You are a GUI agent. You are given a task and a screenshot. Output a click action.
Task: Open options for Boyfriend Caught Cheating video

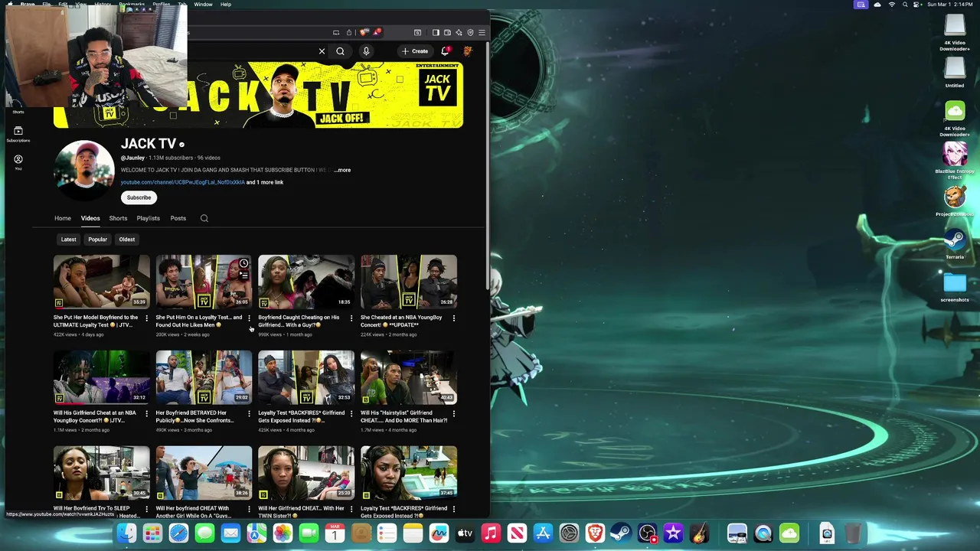pyautogui.click(x=351, y=318)
